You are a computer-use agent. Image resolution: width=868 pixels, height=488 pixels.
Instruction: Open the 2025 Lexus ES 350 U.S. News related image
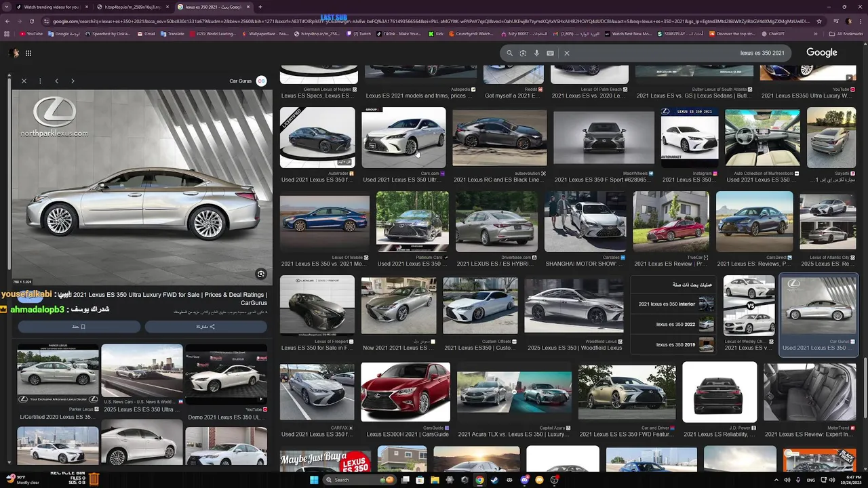(x=142, y=371)
